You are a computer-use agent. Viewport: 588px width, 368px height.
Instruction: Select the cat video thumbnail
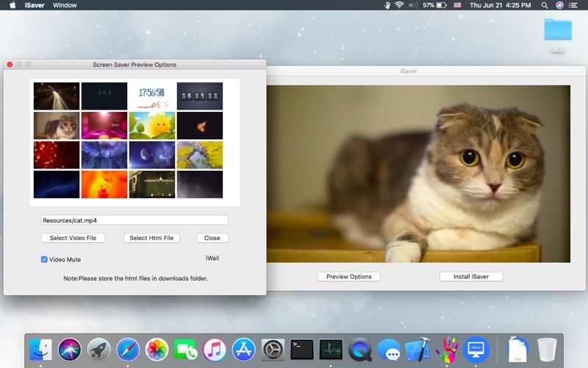(x=57, y=126)
